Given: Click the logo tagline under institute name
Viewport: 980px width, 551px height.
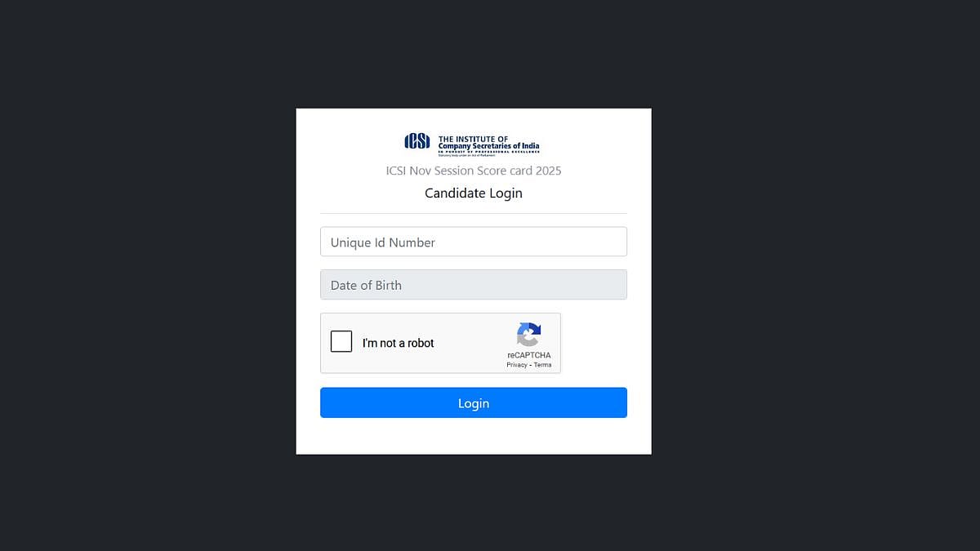Looking at the screenshot, I should [488, 152].
